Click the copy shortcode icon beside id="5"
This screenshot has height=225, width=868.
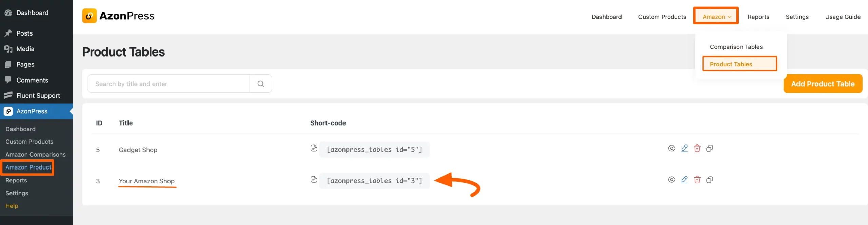click(x=313, y=148)
